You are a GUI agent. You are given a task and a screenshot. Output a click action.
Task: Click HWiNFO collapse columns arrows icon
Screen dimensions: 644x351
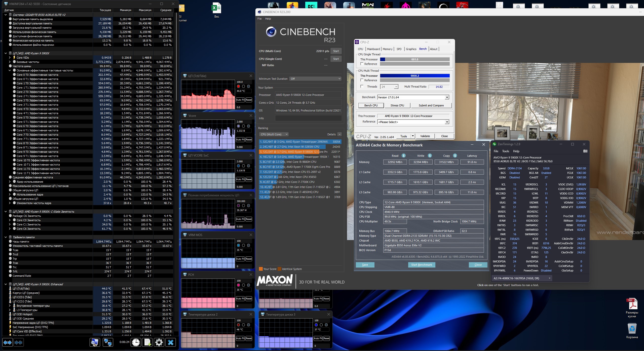pyautogui.click(x=18, y=342)
